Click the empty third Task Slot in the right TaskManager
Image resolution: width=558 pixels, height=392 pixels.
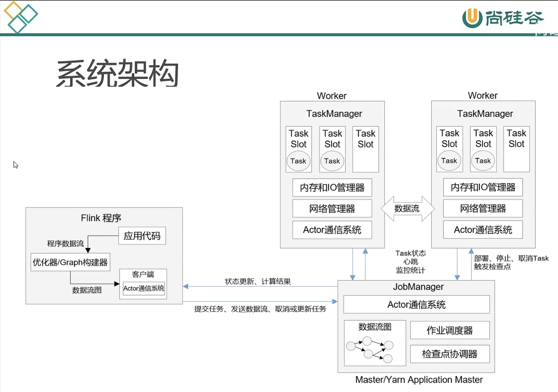point(516,149)
